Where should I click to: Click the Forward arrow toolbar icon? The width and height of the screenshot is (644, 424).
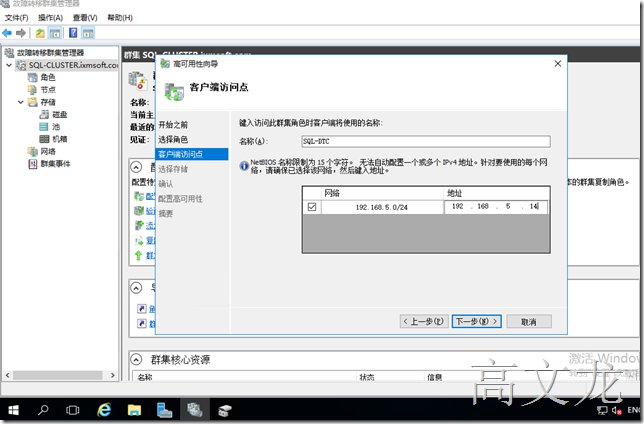click(21, 33)
